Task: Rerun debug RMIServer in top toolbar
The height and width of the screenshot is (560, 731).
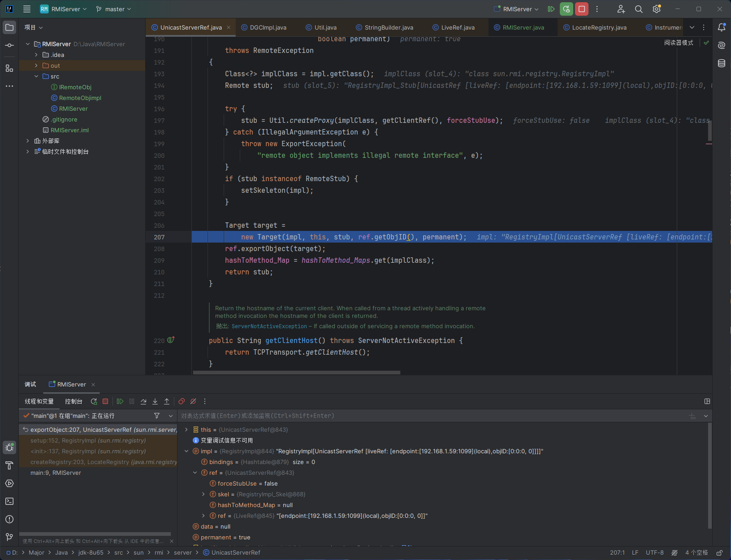Action: 567,9
